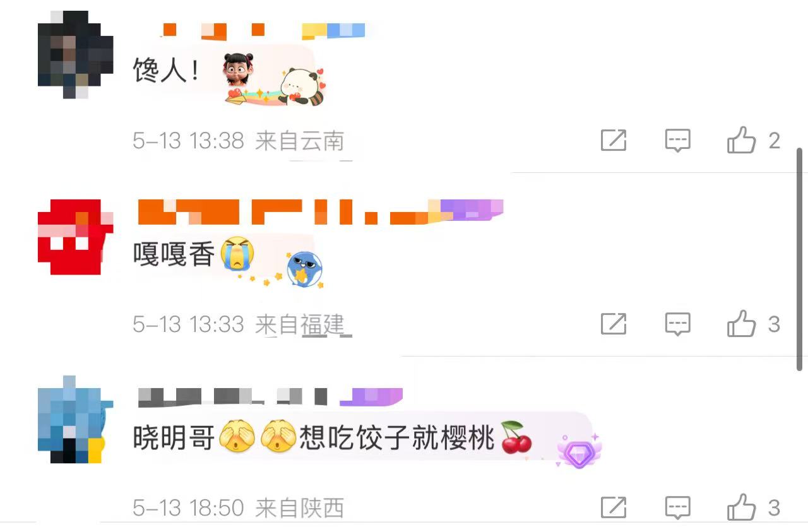Image resolution: width=808 pixels, height=532 pixels.
Task: Tap the "嘎嘎香" comment text
Action: [x=174, y=254]
